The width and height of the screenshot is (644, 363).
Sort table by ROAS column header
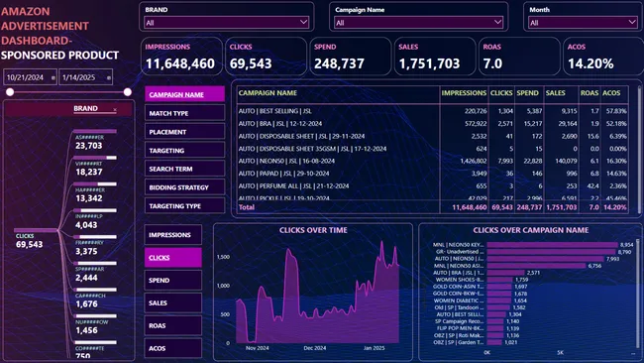click(x=589, y=93)
